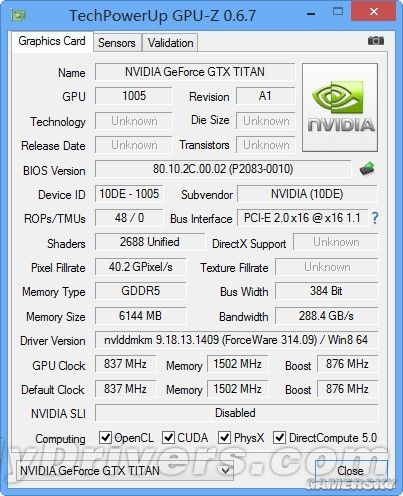403x496 pixels.
Task: Click the Memory Size field 6144 MB
Action: (x=140, y=315)
